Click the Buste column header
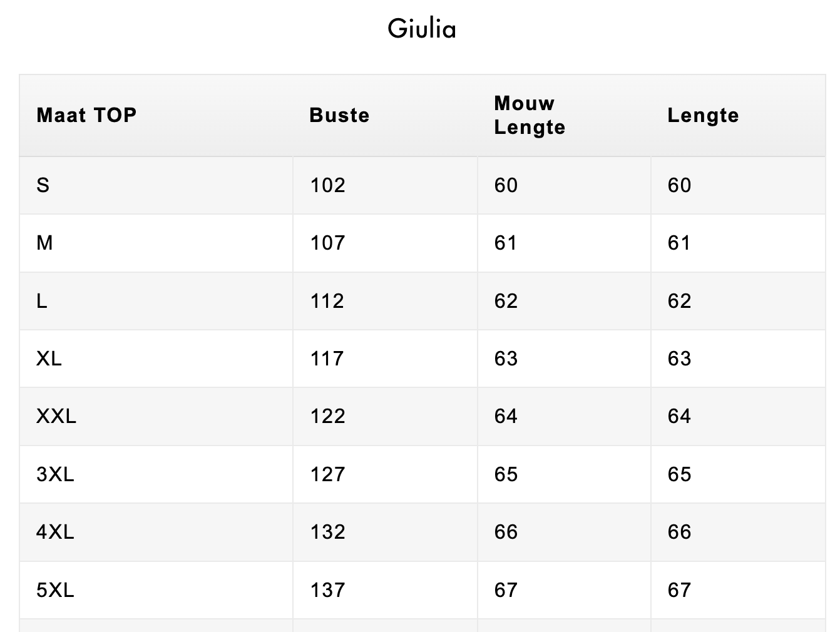This screenshot has width=840, height=632. pos(339,115)
